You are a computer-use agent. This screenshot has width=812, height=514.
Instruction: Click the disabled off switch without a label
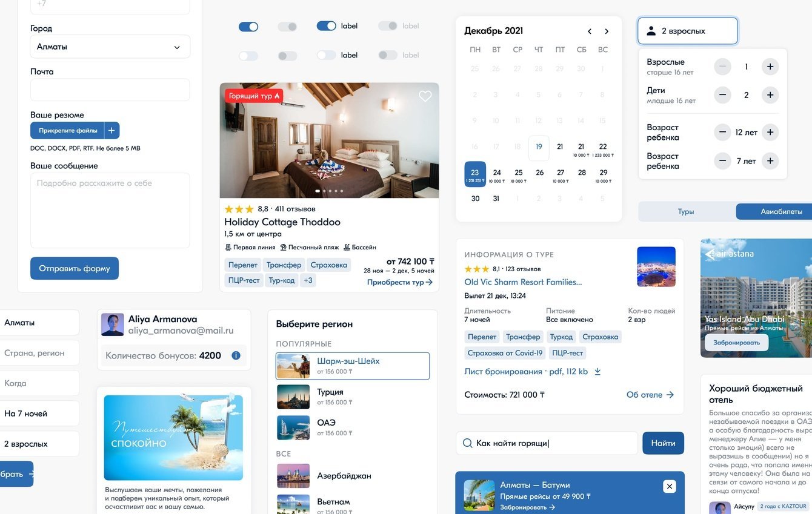(287, 56)
